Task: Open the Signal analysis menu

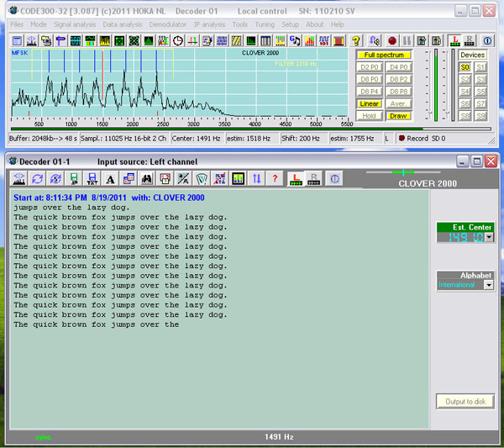Action: [74, 24]
